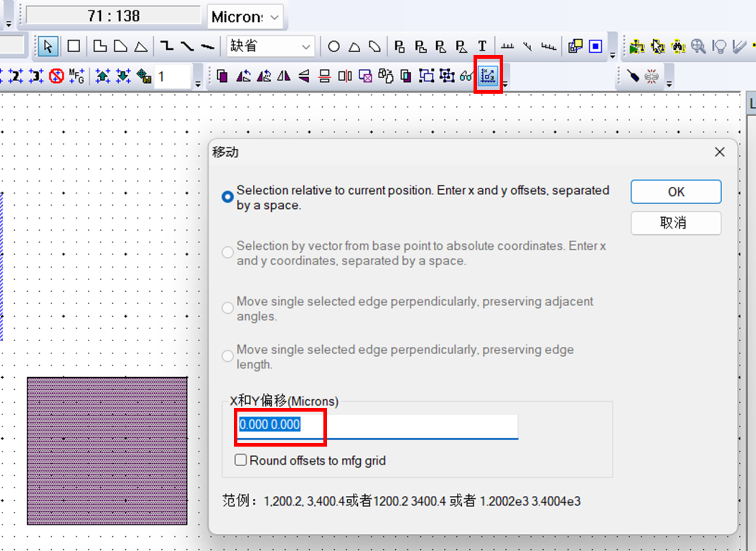This screenshot has width=756, height=551.
Task: Click the Flip Horizontal icon
Action: pyautogui.click(x=284, y=76)
